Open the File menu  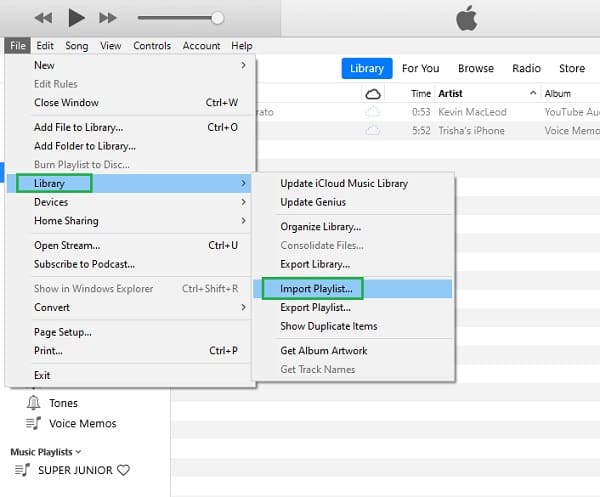coord(18,46)
